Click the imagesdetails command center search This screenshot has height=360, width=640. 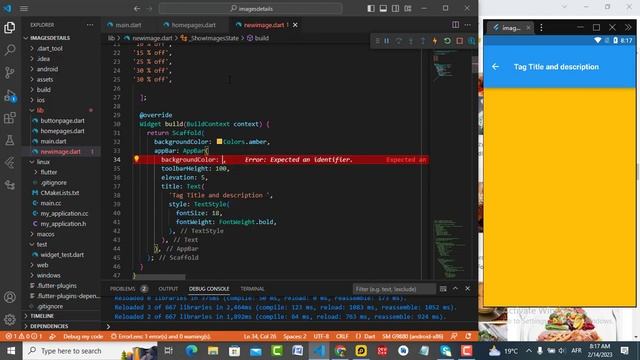[250, 9]
